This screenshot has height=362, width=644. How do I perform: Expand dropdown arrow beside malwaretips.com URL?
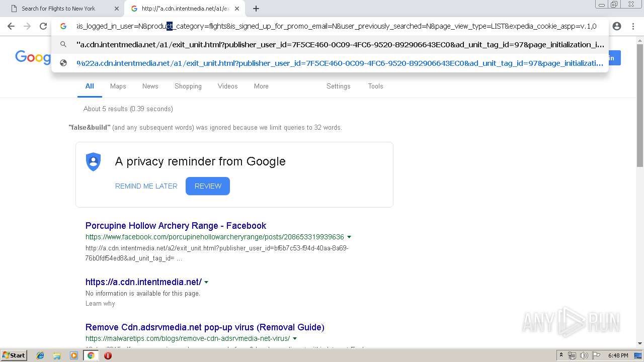(x=295, y=338)
